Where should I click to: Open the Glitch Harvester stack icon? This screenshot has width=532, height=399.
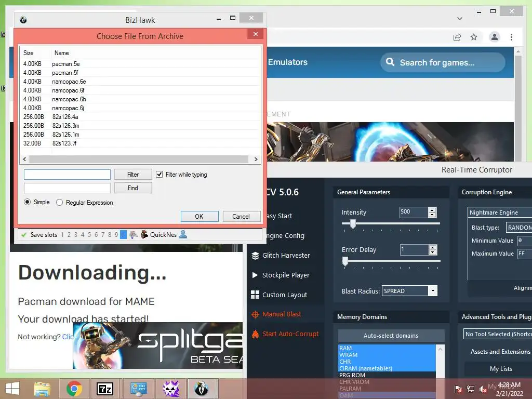click(255, 256)
